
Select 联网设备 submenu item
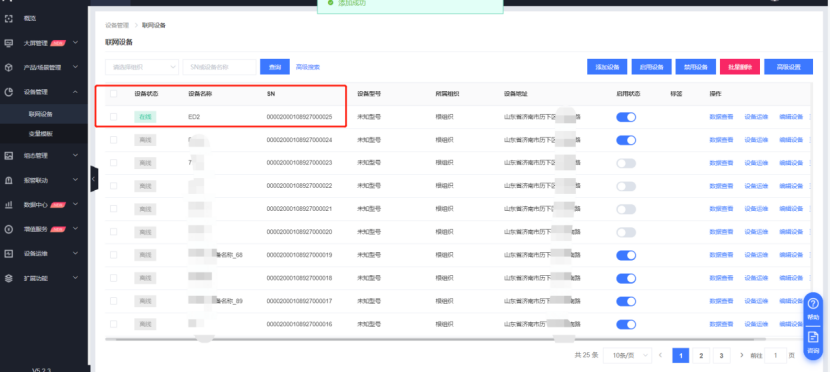(x=41, y=114)
